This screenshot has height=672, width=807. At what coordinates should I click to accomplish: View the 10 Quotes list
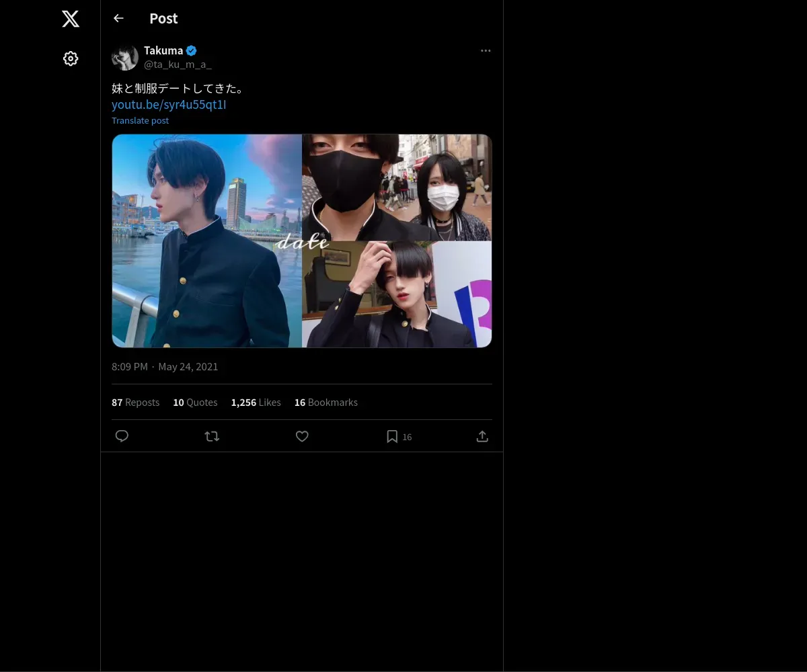195,402
